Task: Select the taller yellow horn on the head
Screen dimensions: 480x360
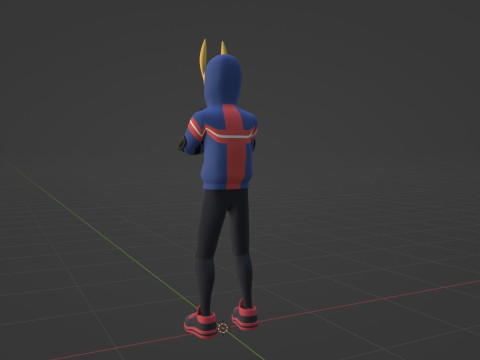Action: pyautogui.click(x=203, y=60)
